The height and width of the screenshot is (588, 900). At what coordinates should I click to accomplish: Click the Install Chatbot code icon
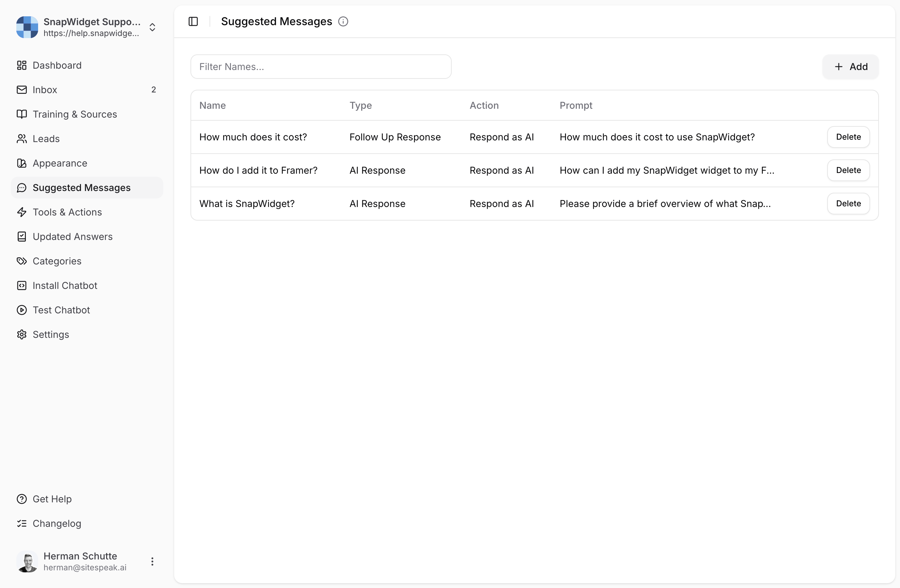21,286
